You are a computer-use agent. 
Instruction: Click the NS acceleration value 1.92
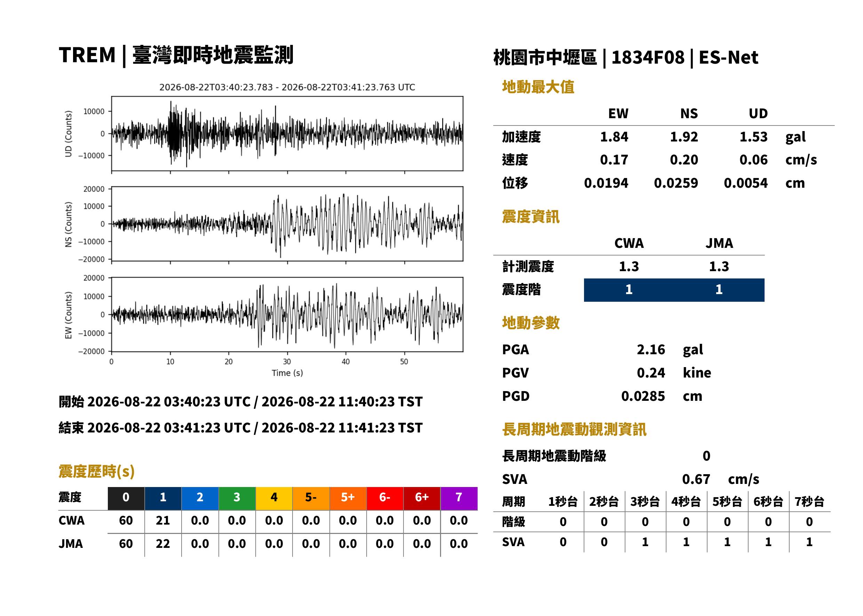point(684,137)
